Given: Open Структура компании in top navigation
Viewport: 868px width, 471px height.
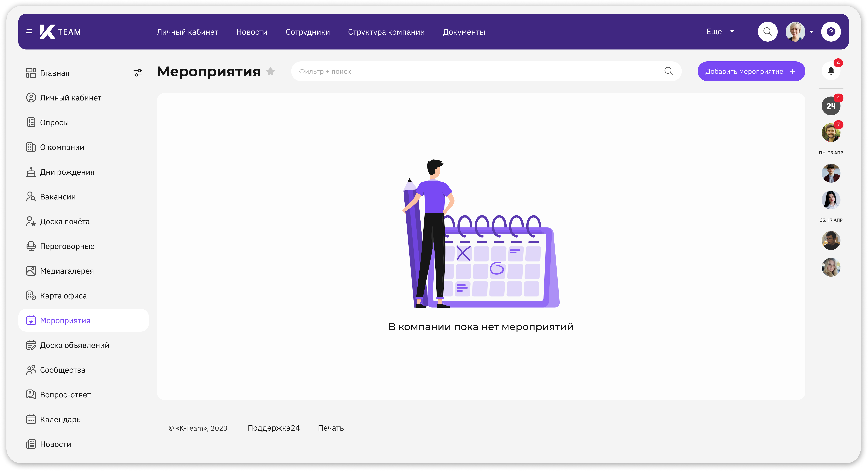Looking at the screenshot, I should coord(386,32).
